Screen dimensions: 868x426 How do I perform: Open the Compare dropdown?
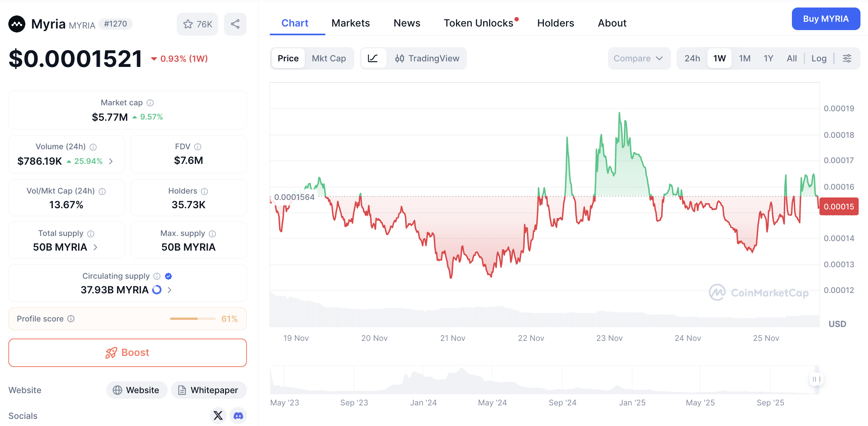[639, 59]
